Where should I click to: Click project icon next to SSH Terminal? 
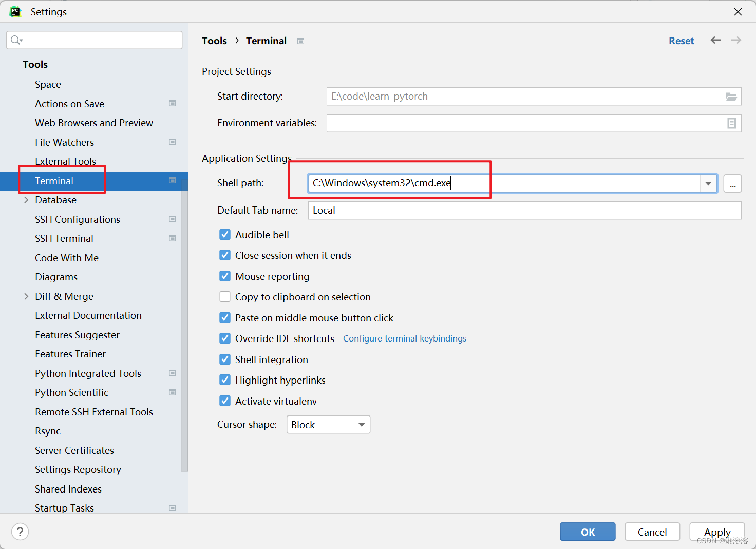[173, 238]
